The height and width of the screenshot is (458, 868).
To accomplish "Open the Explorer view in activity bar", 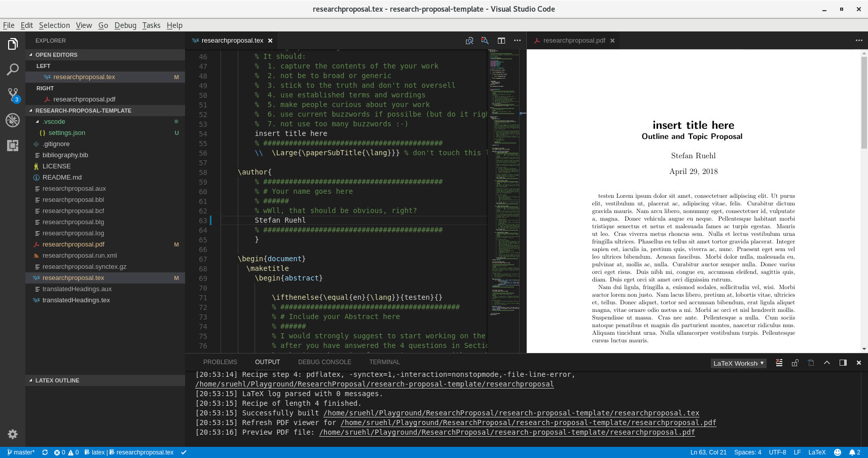I will (13, 44).
